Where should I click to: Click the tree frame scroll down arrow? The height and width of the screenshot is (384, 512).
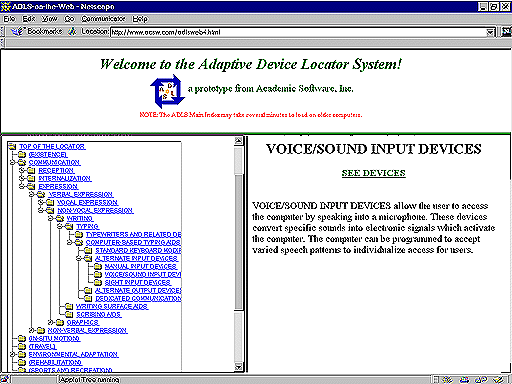[x=238, y=367]
